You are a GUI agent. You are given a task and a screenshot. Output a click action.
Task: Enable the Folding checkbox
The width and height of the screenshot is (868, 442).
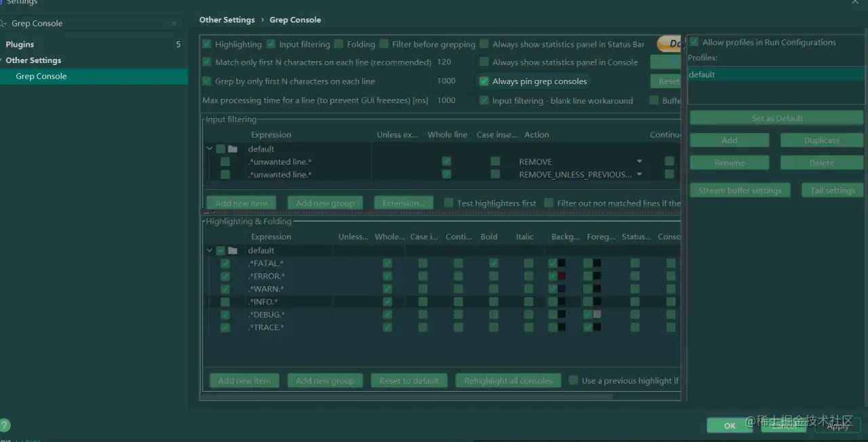(338, 44)
